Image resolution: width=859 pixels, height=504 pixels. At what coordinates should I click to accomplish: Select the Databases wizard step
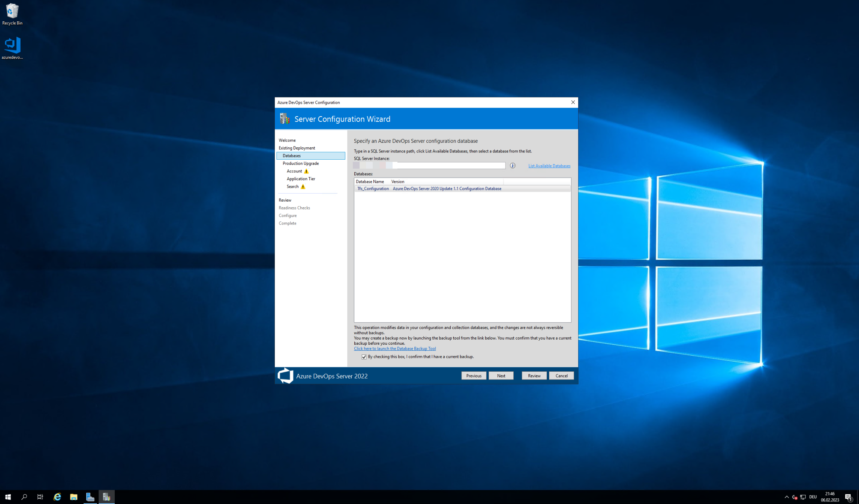(311, 156)
